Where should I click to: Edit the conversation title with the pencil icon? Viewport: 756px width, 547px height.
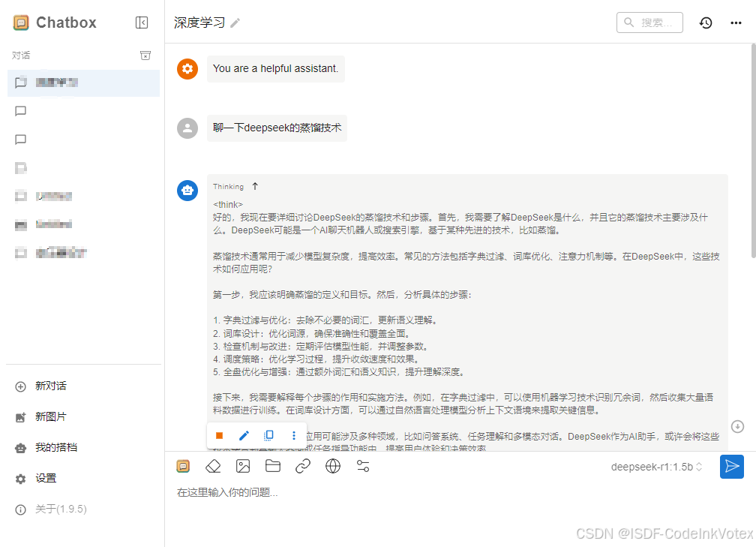[x=235, y=23]
